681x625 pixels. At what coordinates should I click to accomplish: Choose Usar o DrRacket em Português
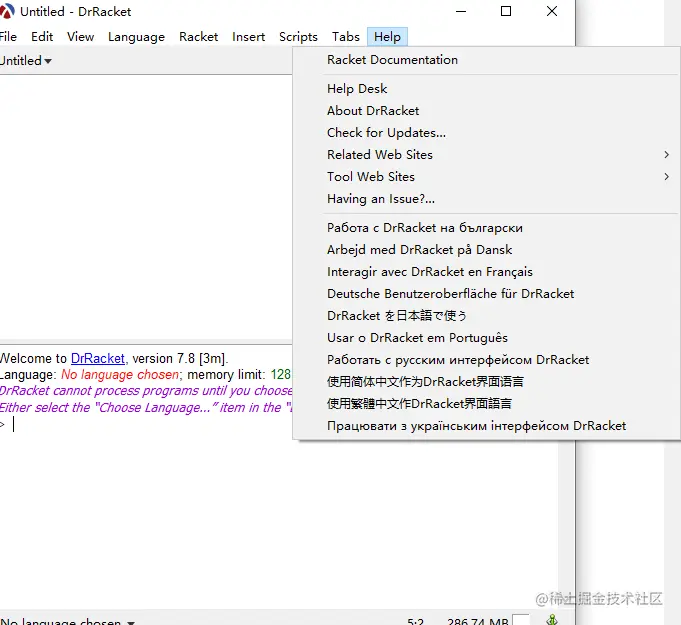point(486,338)
